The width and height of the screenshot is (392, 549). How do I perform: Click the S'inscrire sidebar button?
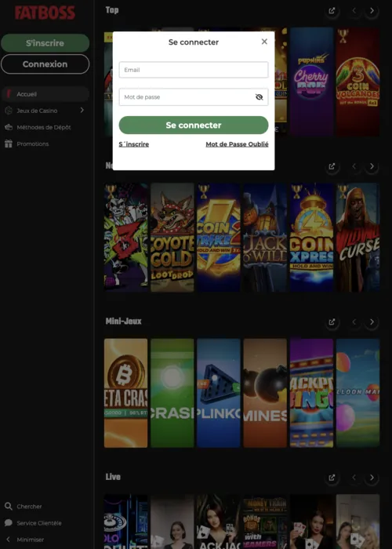(x=45, y=43)
